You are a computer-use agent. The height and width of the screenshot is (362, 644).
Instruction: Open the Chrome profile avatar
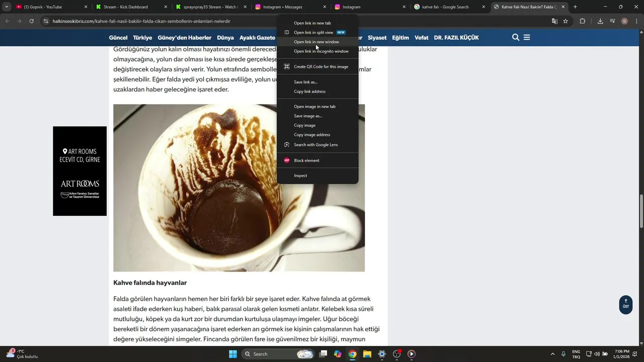(x=624, y=21)
